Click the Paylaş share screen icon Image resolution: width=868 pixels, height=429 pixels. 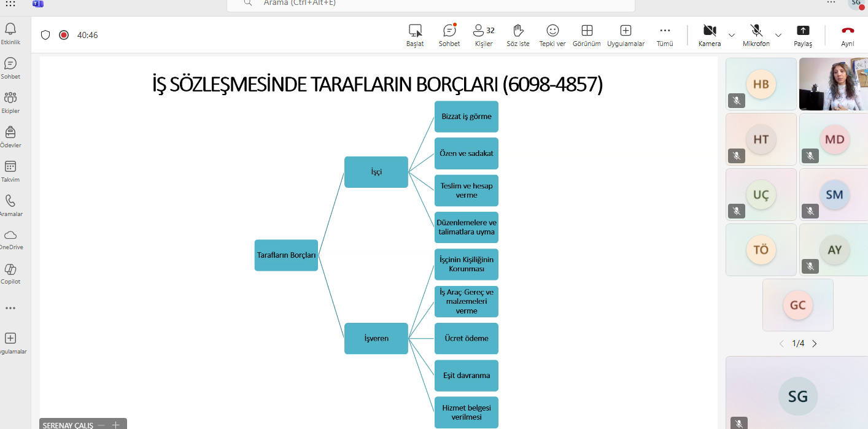[802, 35]
